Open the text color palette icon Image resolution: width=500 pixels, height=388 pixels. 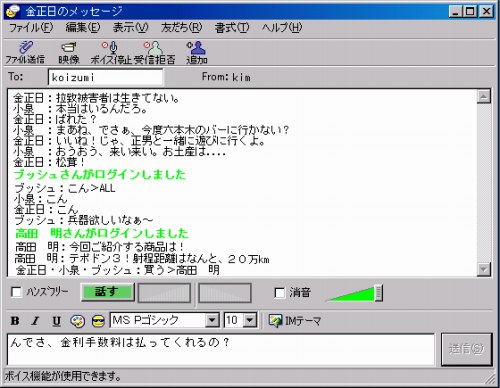click(x=77, y=321)
